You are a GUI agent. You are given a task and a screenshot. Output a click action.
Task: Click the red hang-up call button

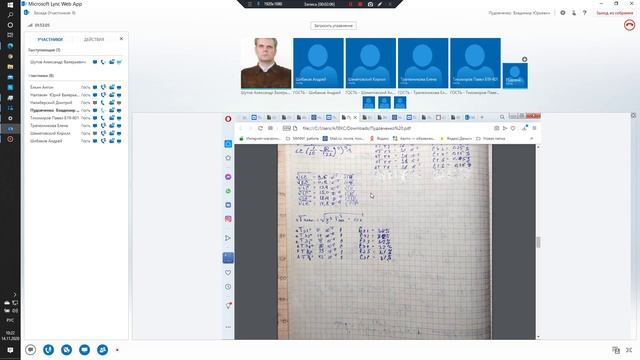point(629,25)
